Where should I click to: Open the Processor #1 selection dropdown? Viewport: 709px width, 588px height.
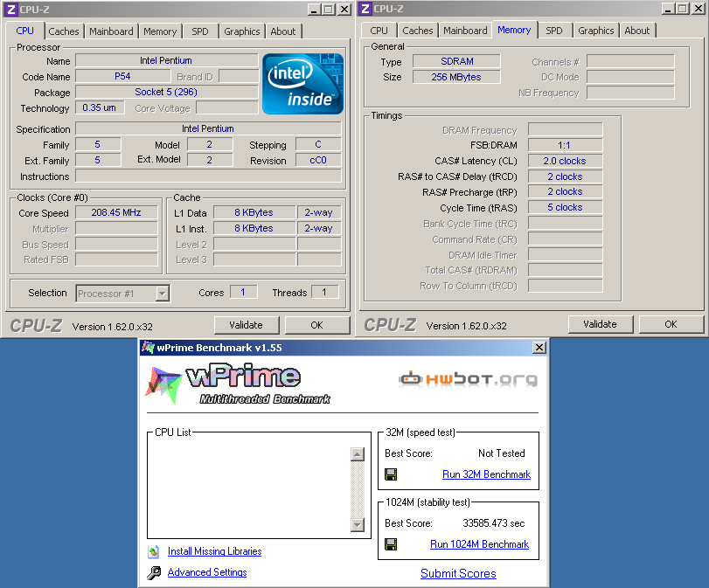[163, 294]
